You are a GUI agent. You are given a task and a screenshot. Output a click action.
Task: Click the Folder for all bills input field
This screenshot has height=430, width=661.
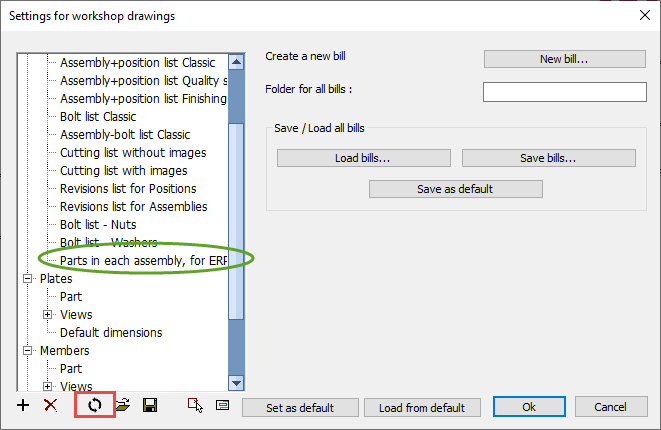coord(564,92)
